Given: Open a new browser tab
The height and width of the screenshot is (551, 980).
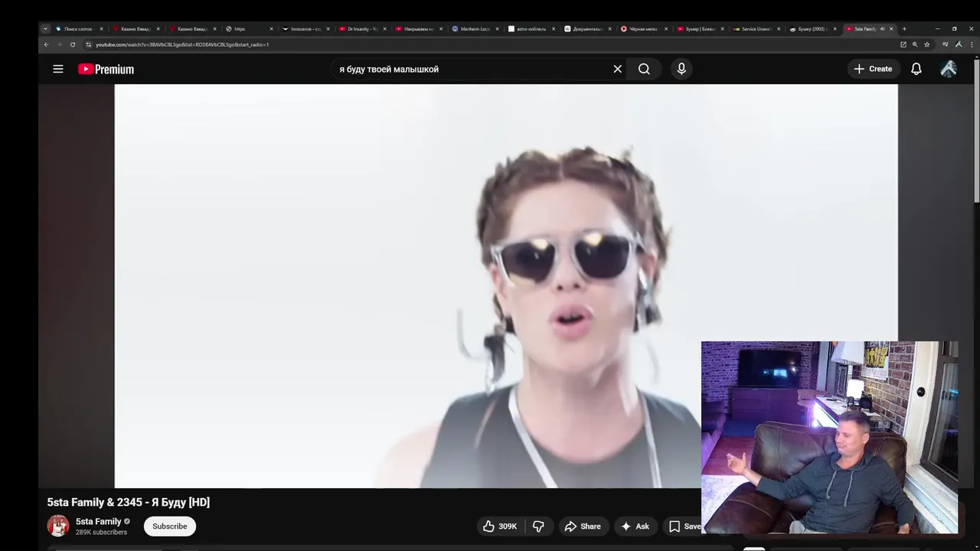Looking at the screenshot, I should 904,29.
